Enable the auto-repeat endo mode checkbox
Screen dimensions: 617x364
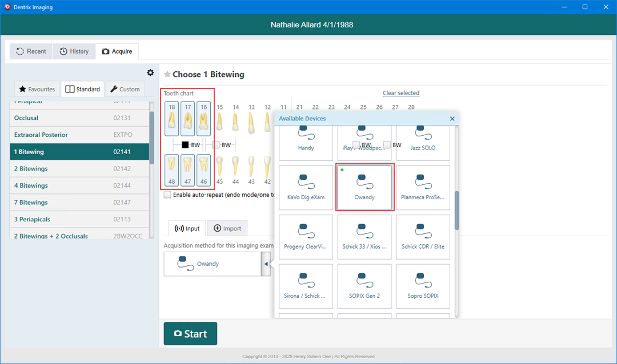click(x=167, y=195)
